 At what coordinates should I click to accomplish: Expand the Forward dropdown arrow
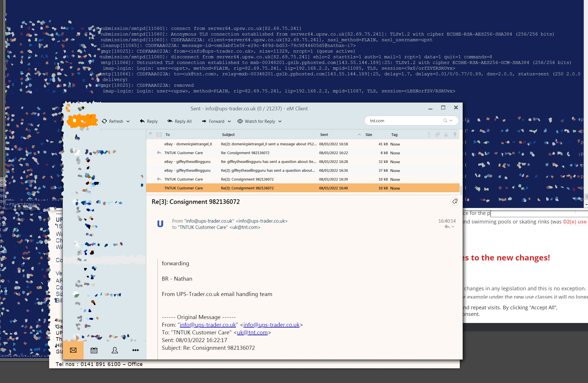coord(229,121)
